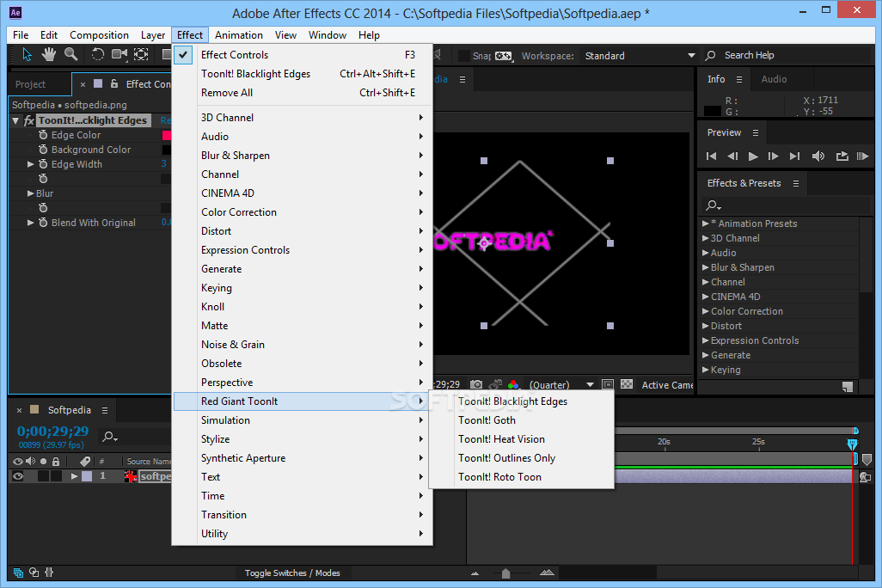The width and height of the screenshot is (882, 588).
Task: Click Remove All effects entry
Action: pyautogui.click(x=303, y=93)
